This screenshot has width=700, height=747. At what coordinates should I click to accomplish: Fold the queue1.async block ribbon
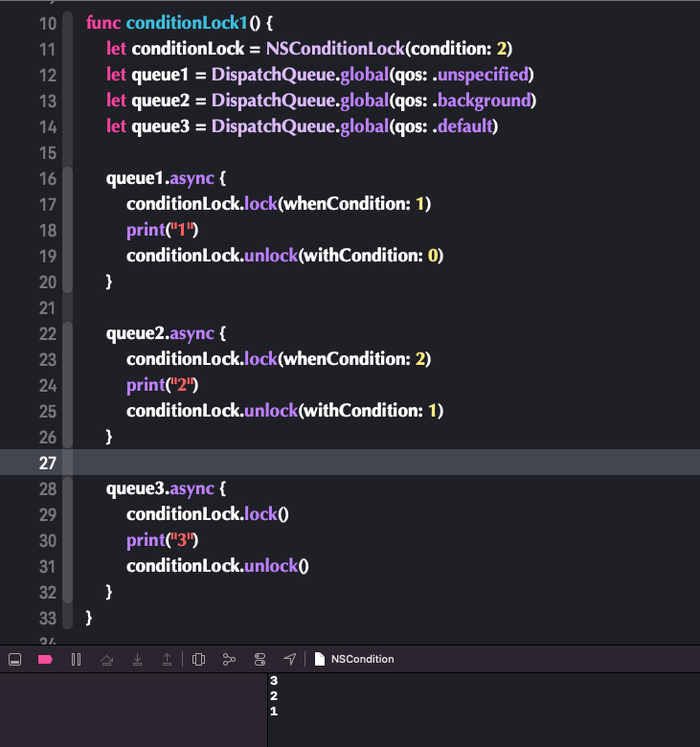click(x=68, y=230)
